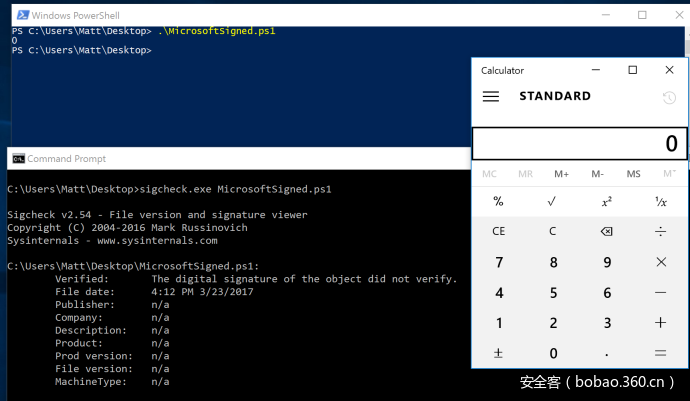Click the Calculator result display field
This screenshot has height=401, width=690.
(x=579, y=143)
